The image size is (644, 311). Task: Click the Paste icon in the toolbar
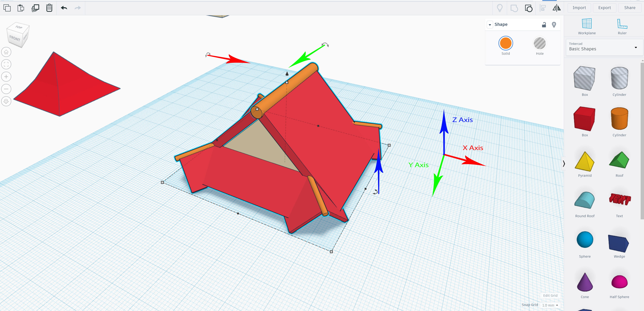coord(21,8)
